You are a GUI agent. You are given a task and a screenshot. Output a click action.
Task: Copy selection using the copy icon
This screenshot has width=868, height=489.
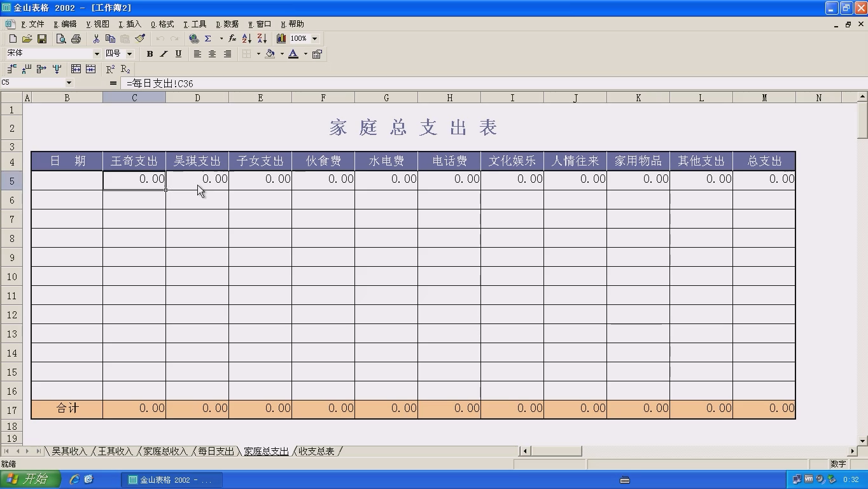110,39
